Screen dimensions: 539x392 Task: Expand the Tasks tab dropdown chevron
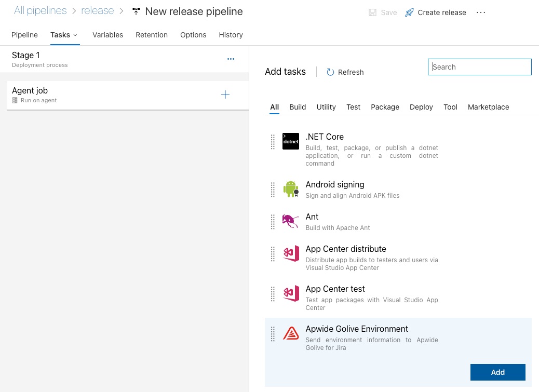[75, 35]
